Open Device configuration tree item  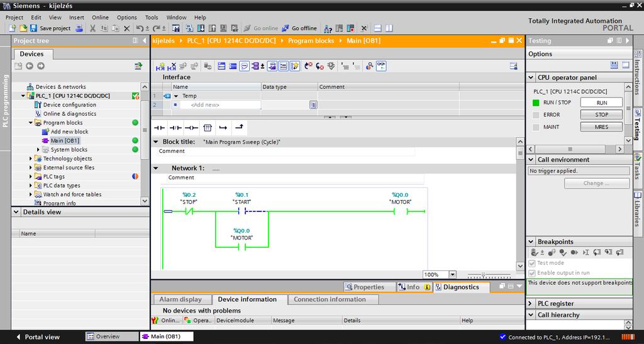coord(69,104)
